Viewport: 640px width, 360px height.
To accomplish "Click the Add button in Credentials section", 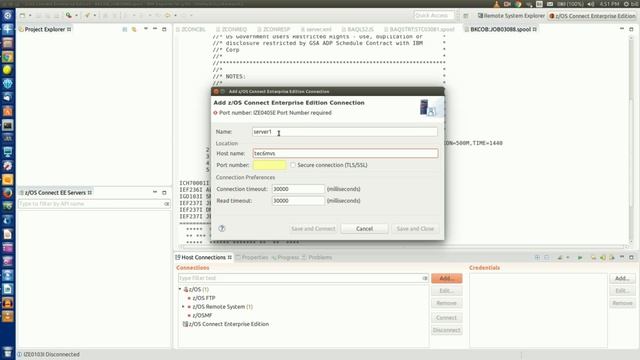I will pos(622,278).
